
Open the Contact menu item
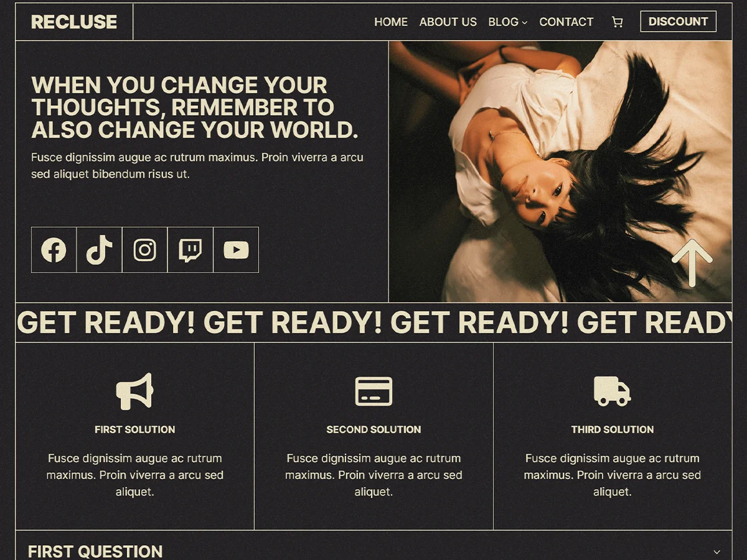pos(566,22)
